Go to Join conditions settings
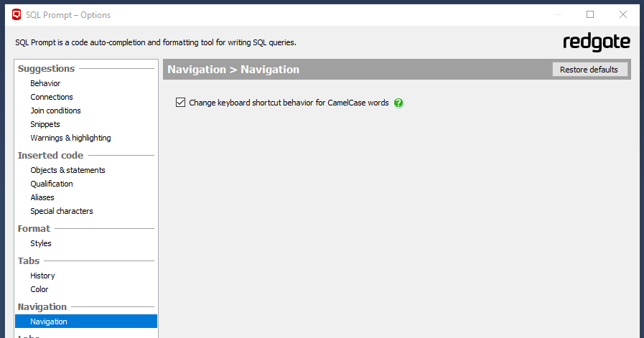 pos(55,111)
